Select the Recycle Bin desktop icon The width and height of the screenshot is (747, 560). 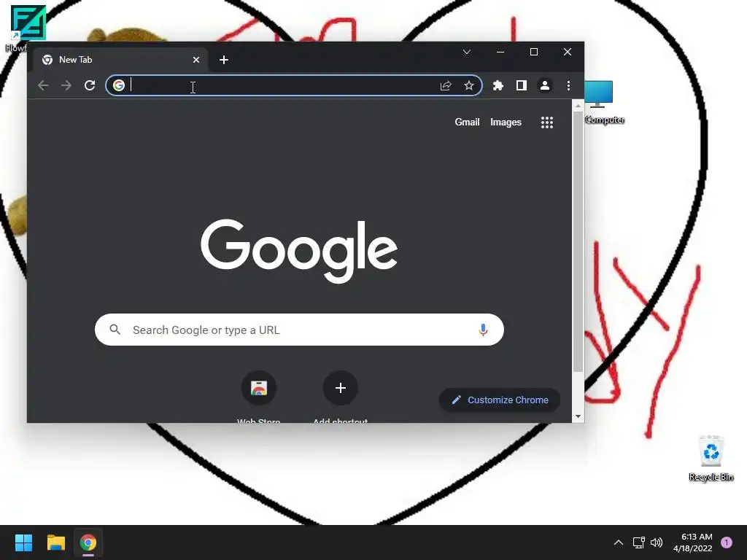tap(711, 458)
